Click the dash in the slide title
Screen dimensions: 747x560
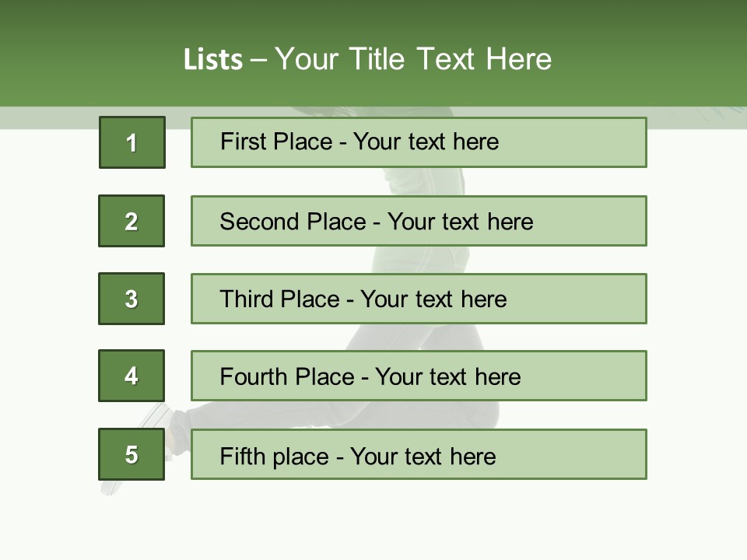[x=258, y=61]
